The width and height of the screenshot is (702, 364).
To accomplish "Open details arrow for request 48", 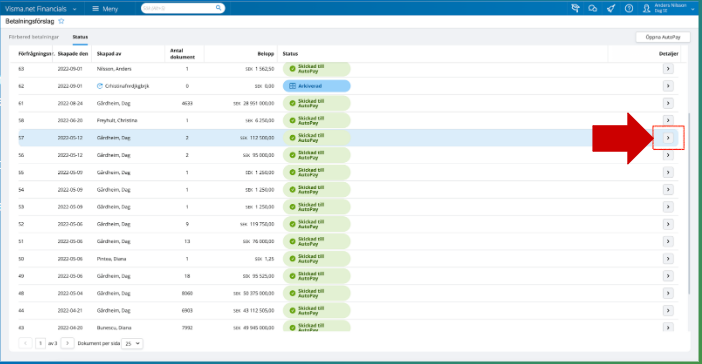I will (x=668, y=293).
